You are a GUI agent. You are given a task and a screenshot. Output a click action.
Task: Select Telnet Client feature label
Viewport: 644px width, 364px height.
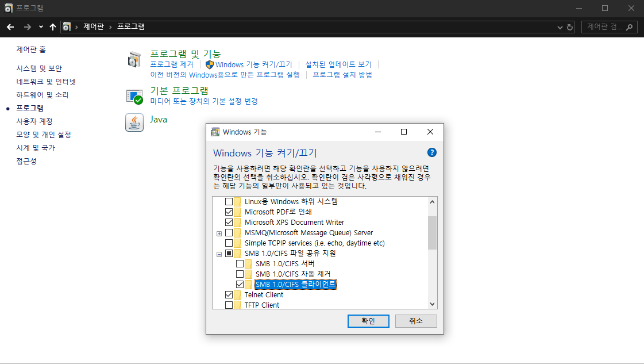(x=264, y=295)
